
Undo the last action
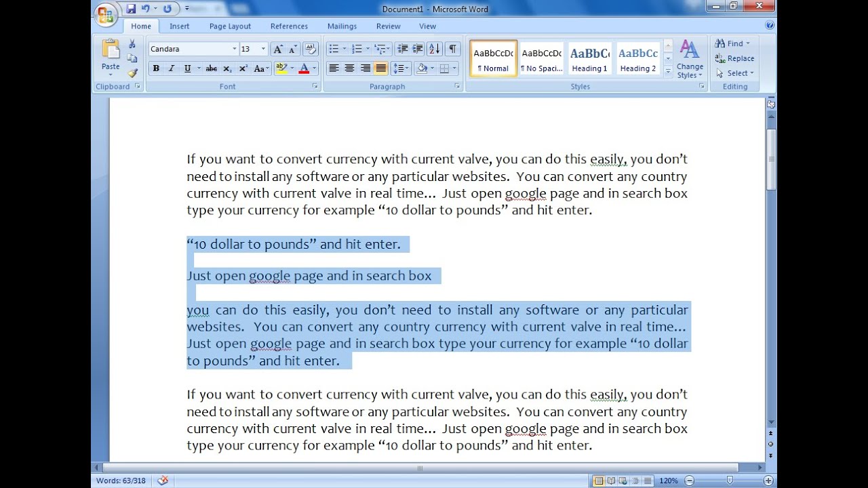(x=145, y=9)
